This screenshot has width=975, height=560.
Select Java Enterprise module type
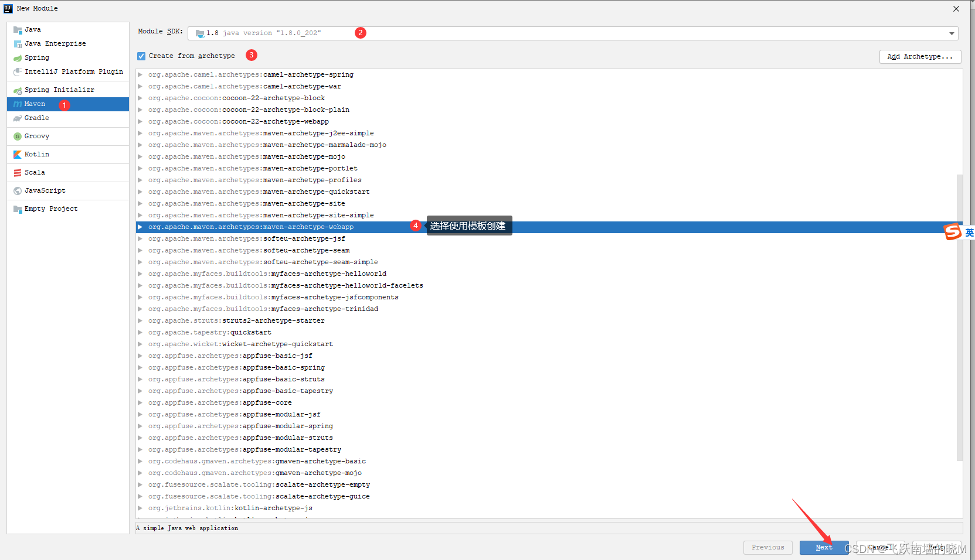pos(68,43)
